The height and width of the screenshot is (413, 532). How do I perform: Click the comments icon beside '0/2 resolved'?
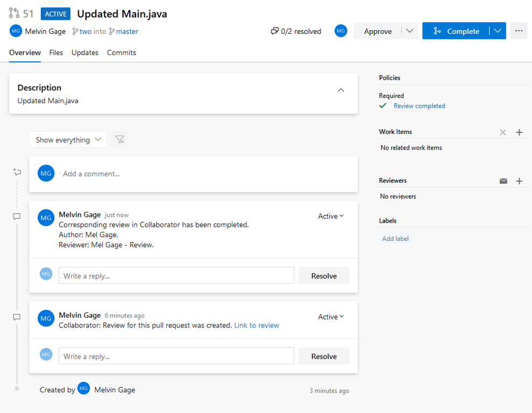point(274,31)
